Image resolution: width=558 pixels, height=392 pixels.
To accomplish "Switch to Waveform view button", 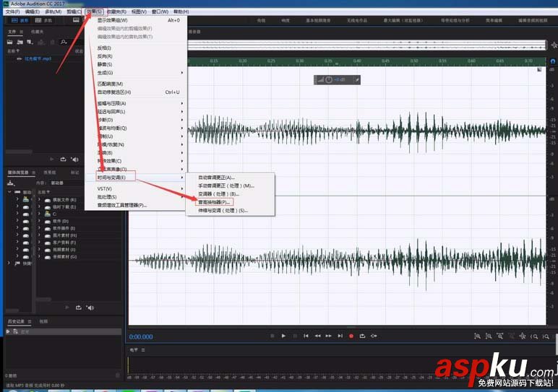I will pyautogui.click(x=20, y=20).
